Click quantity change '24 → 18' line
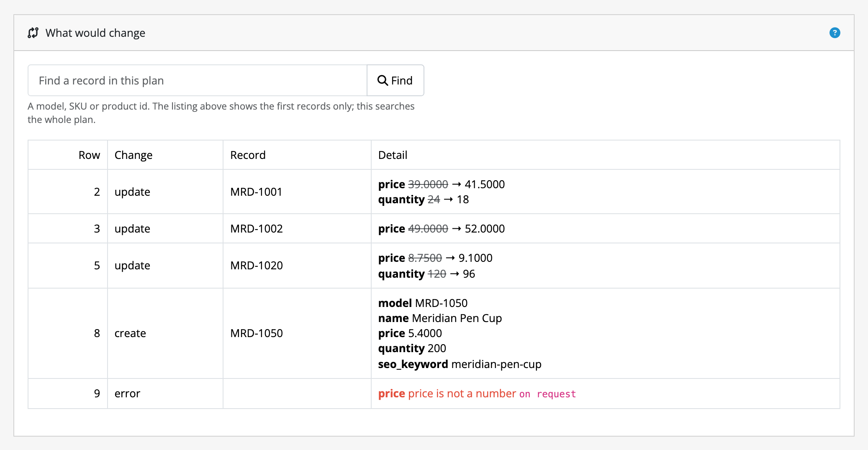868x450 pixels. pyautogui.click(x=424, y=199)
